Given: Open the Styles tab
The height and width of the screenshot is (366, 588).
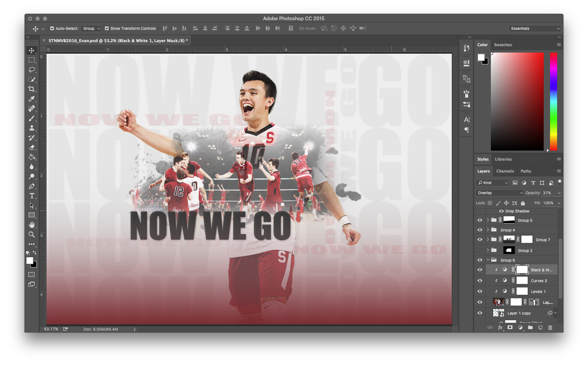Looking at the screenshot, I should pyautogui.click(x=483, y=159).
